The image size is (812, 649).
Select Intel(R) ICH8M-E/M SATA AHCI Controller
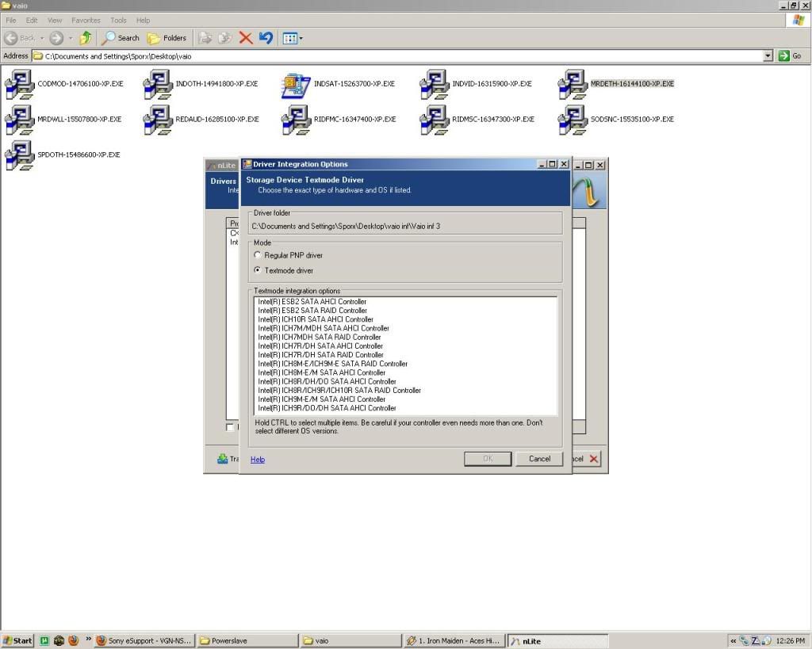click(322, 372)
